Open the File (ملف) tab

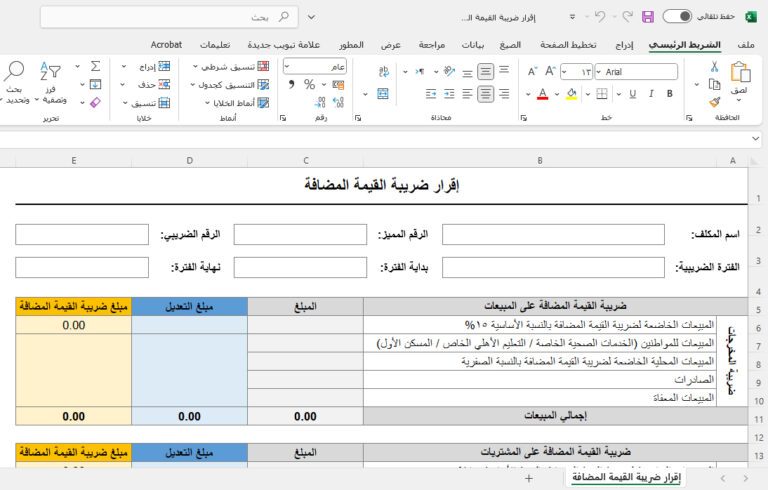click(x=745, y=45)
